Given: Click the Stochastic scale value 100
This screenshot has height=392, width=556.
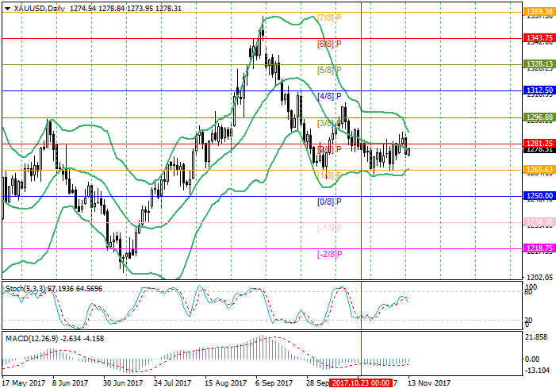Looking at the screenshot, I should coord(531,286).
